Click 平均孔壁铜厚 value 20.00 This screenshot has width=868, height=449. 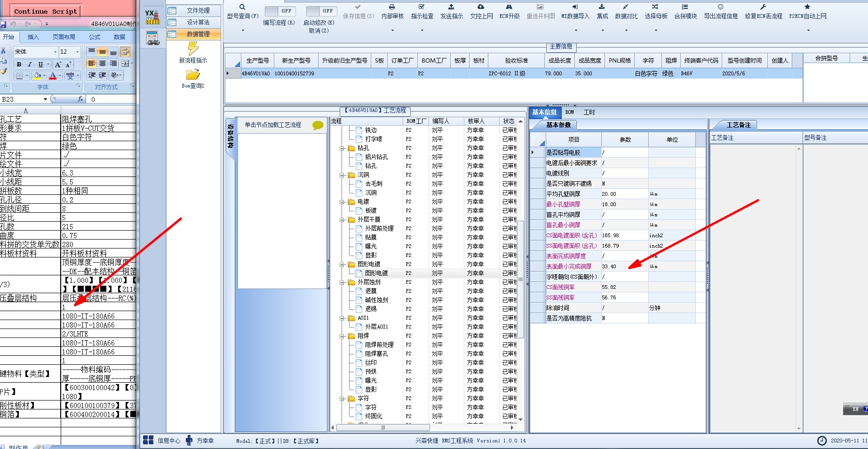[x=625, y=194]
